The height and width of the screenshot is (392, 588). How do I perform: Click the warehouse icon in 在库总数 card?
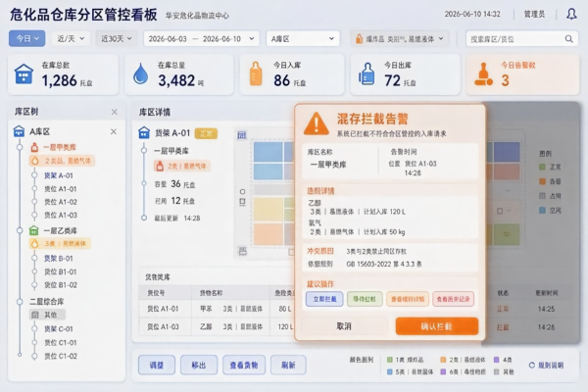click(24, 73)
